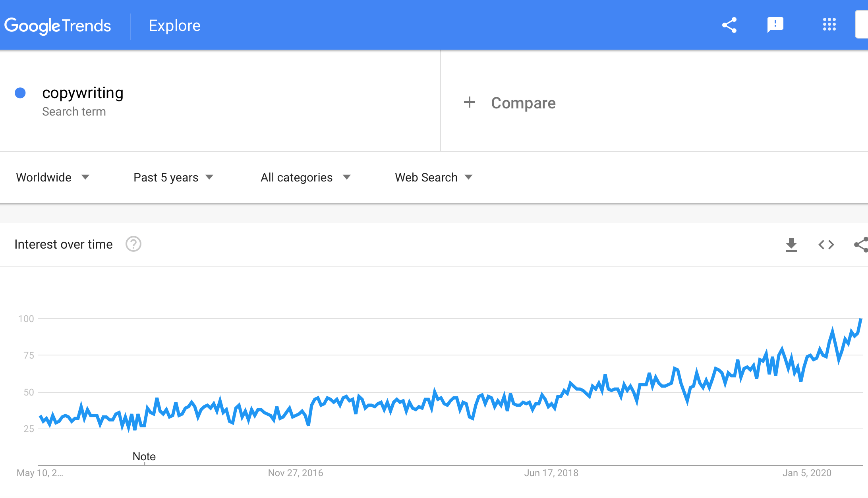
Task: Click the help icon beside Interest over time
Action: [133, 244]
